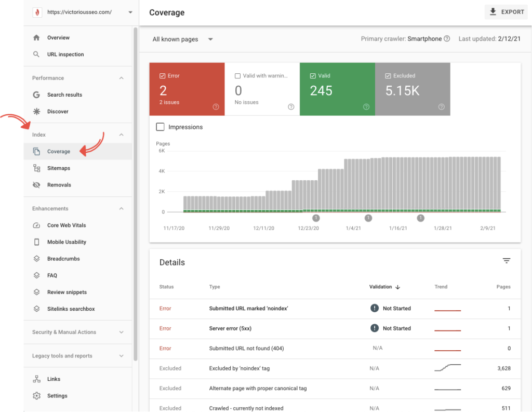Click the Sitemaps tree icon
The height and width of the screenshot is (412, 532).
click(36, 168)
